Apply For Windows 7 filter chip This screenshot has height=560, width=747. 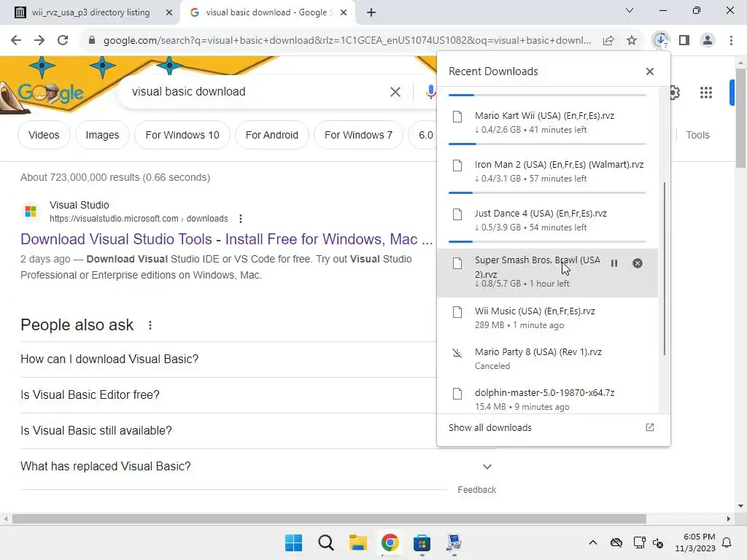point(359,135)
